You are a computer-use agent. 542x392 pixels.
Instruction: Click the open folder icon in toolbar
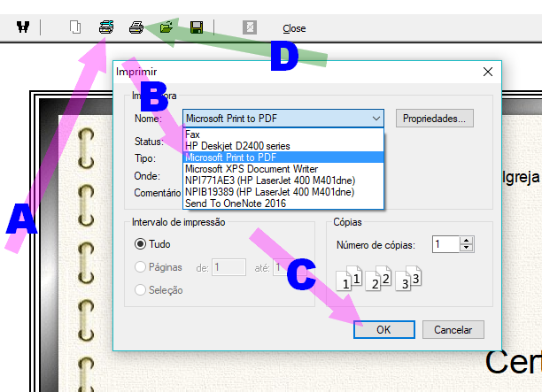[166, 27]
